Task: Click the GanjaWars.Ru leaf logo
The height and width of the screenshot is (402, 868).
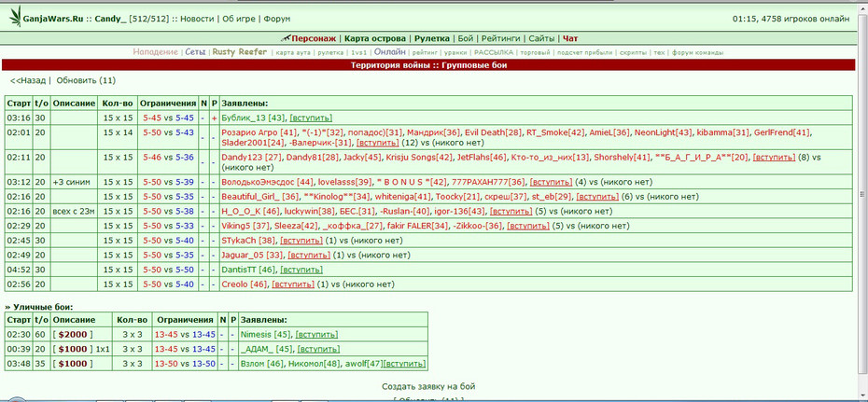Action: tap(15, 17)
